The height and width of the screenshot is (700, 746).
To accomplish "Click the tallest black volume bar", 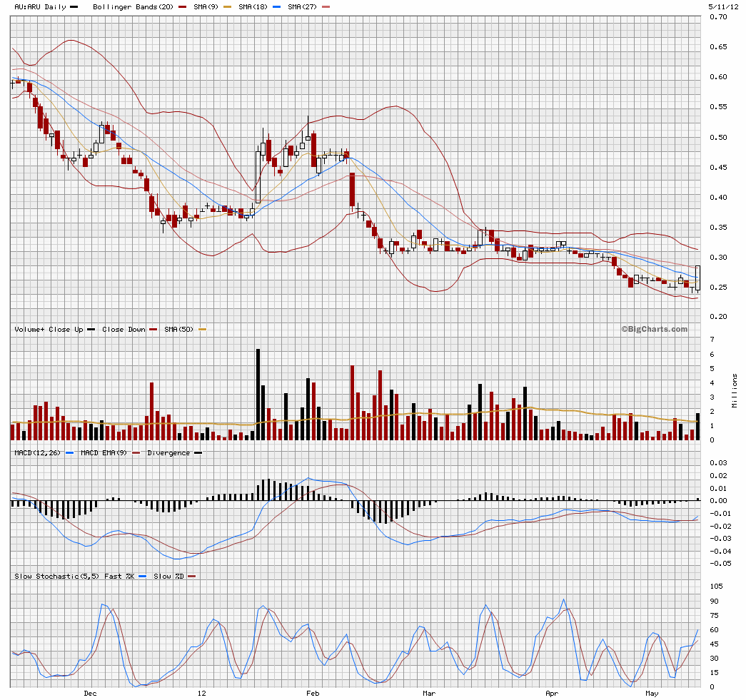I will point(258,394).
